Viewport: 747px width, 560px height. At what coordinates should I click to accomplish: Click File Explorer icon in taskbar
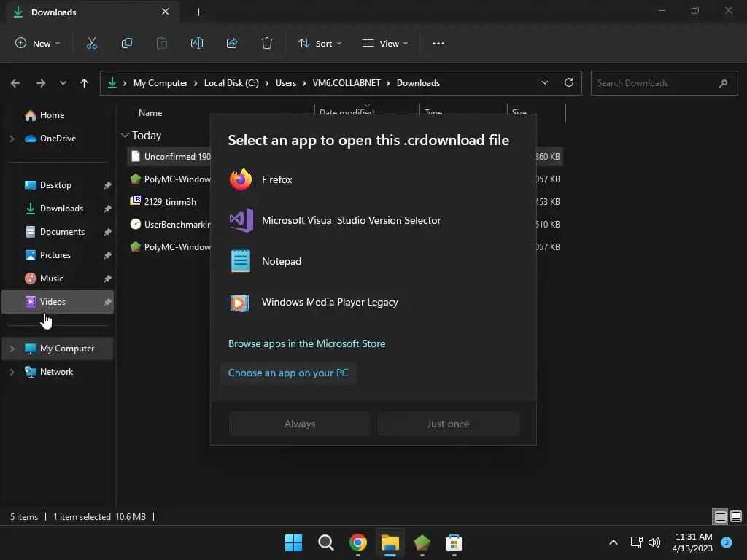(390, 542)
